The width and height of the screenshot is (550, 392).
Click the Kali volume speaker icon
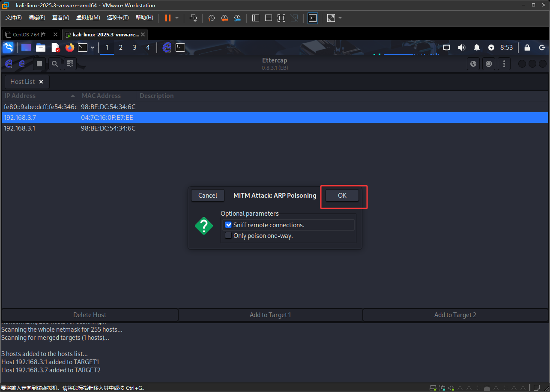tap(462, 48)
